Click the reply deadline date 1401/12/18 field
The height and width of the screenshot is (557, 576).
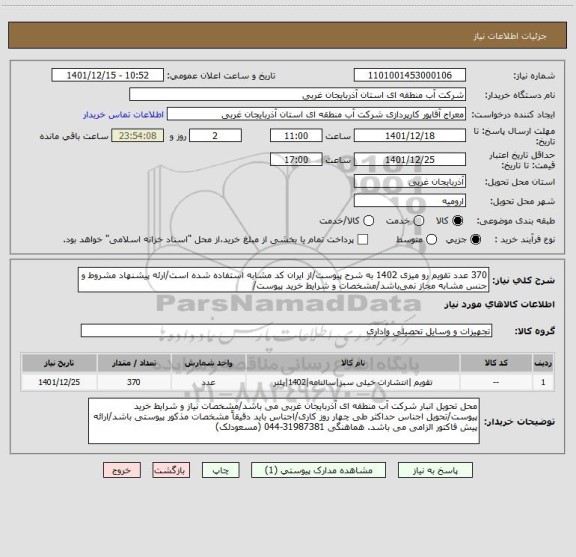410,136
